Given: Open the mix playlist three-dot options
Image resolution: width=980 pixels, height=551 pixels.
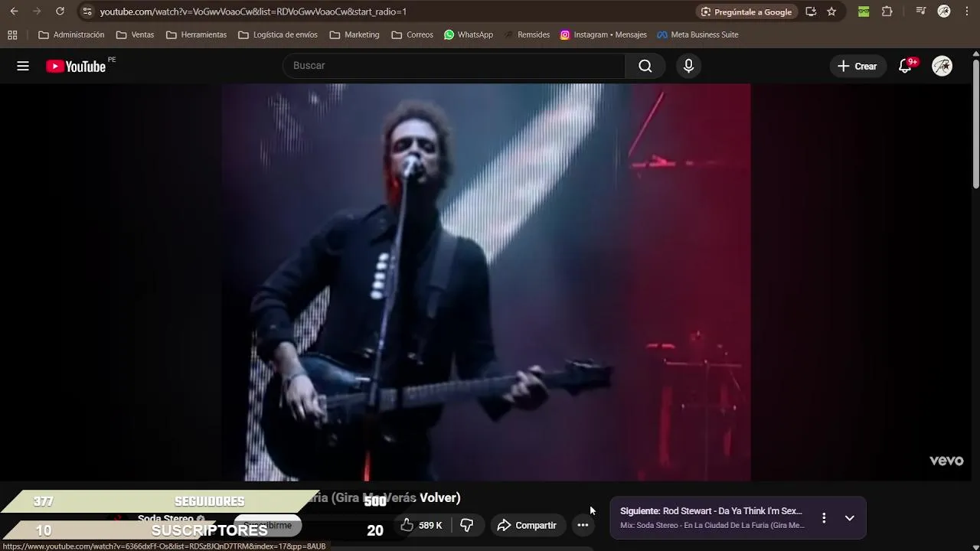Looking at the screenshot, I should (x=824, y=518).
